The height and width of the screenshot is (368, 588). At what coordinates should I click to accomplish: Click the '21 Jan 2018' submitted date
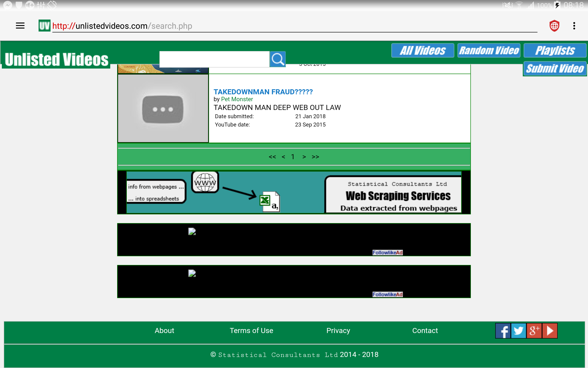[x=310, y=116]
